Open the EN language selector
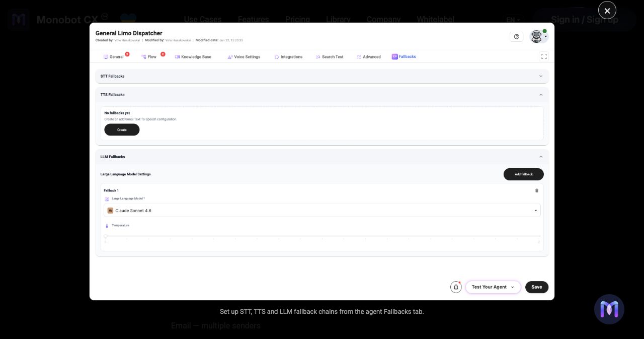644x339 pixels. pyautogui.click(x=513, y=20)
